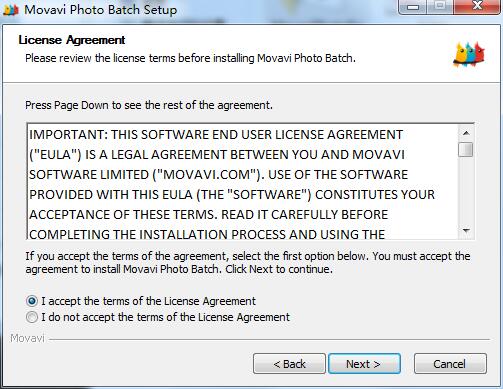The height and width of the screenshot is (389, 503).
Task: Go to the previous step with Back
Action: click(x=289, y=364)
